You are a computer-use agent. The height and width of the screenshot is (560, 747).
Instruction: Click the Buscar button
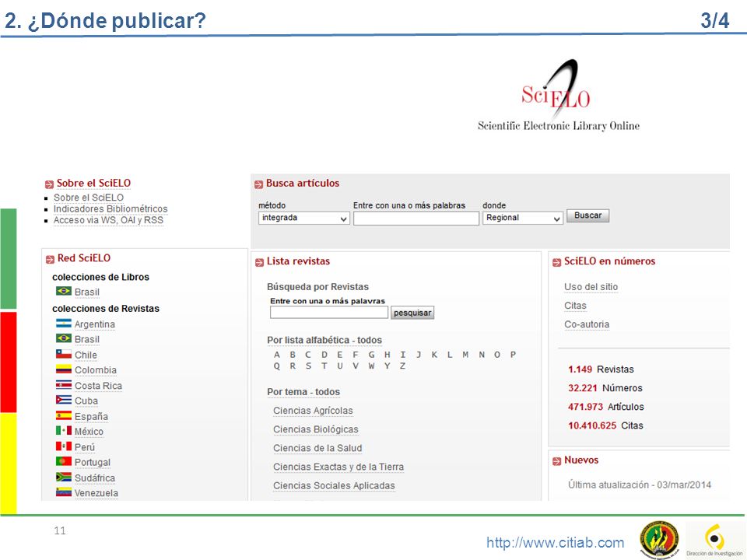tap(588, 215)
